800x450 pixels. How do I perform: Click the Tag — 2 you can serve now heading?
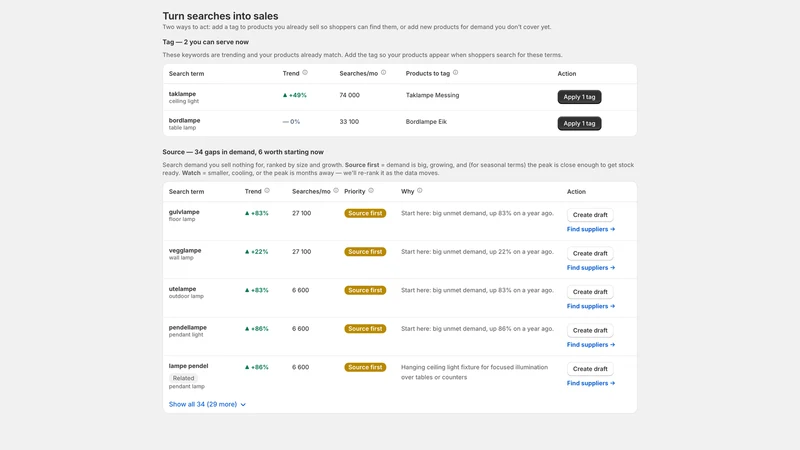tap(206, 42)
